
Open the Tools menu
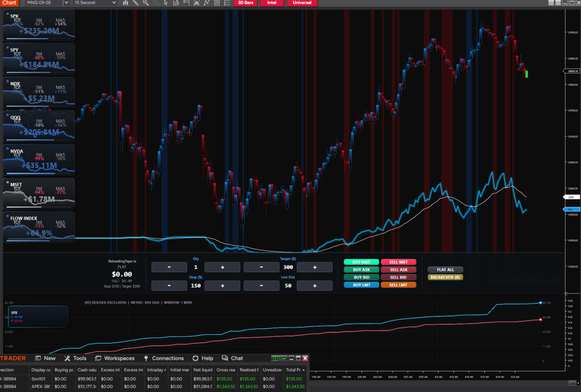79,358
